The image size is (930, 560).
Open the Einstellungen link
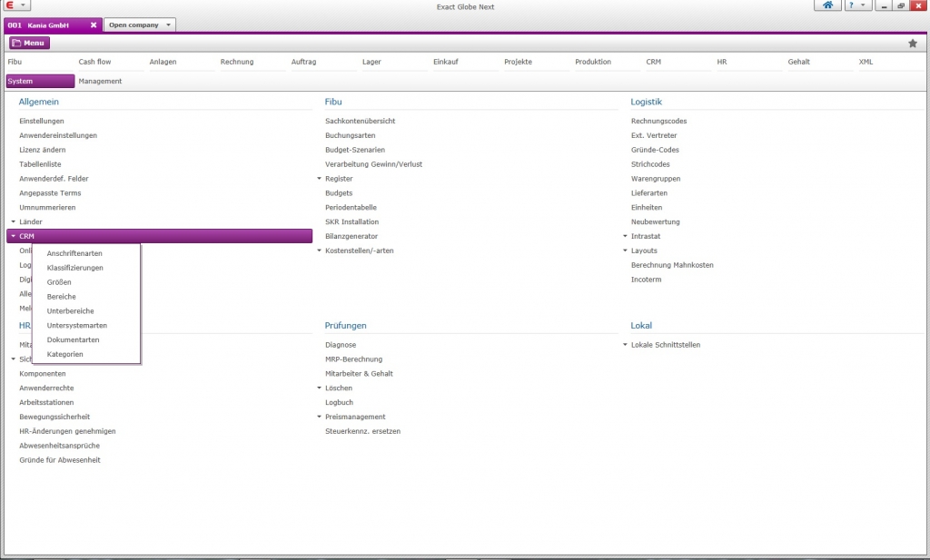42,121
